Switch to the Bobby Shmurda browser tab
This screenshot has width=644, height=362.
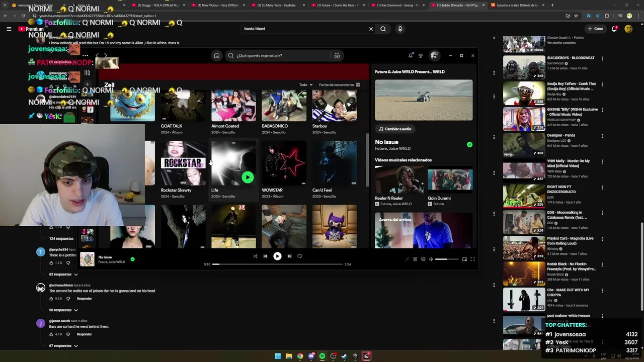click(x=457, y=5)
